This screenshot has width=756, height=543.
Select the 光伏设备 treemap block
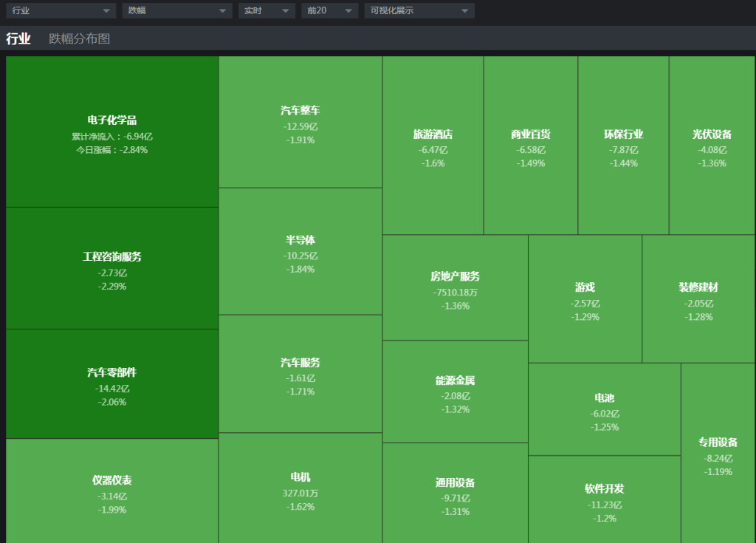pyautogui.click(x=712, y=146)
